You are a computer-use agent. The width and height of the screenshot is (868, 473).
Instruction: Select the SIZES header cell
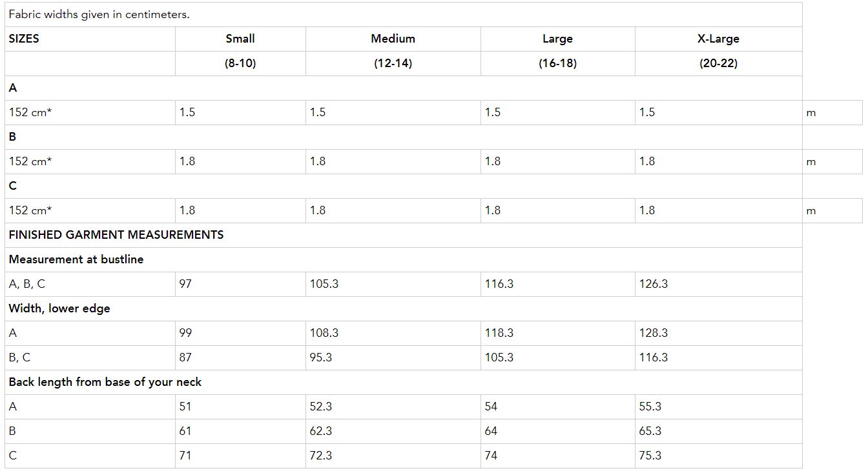coord(24,39)
